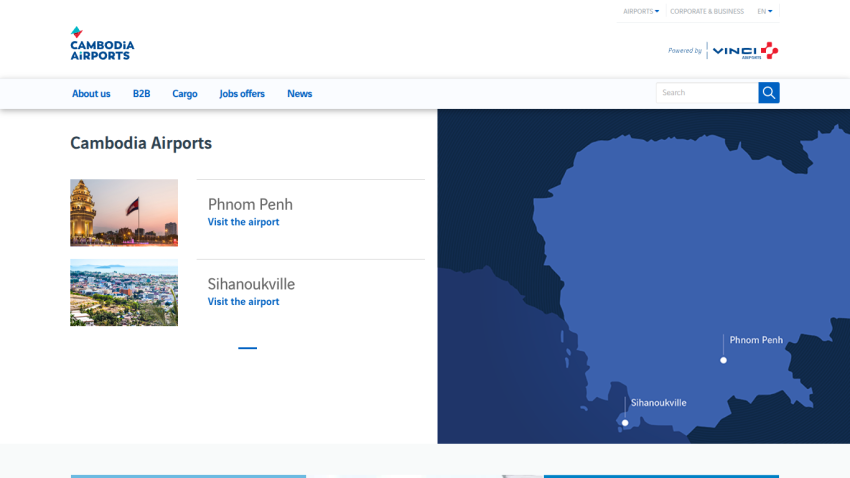Visit the Sihanoukville airport link
The height and width of the screenshot is (478, 850).
(243, 301)
